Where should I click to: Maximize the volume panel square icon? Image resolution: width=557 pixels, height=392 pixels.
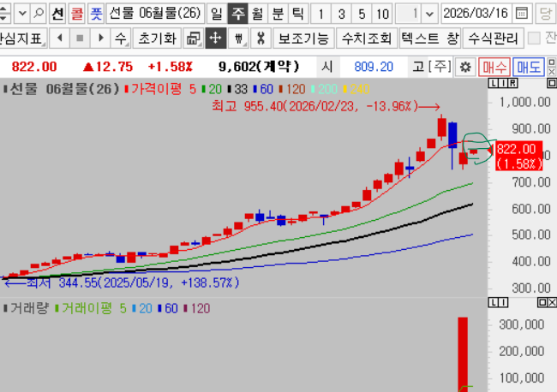tap(542, 302)
